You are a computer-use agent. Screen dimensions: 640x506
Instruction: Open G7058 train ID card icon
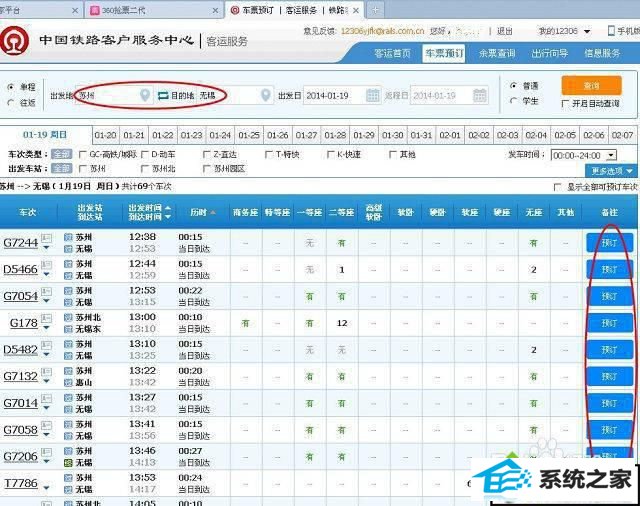[x=47, y=425]
